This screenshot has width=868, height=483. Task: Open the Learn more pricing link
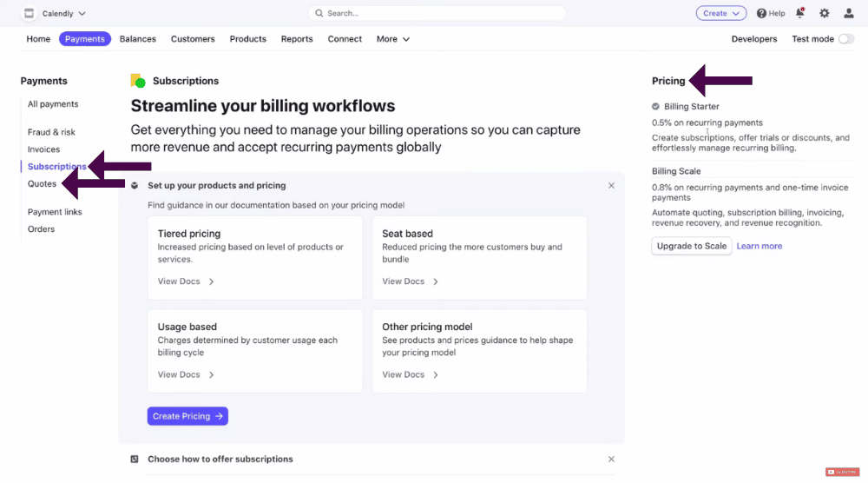click(759, 246)
